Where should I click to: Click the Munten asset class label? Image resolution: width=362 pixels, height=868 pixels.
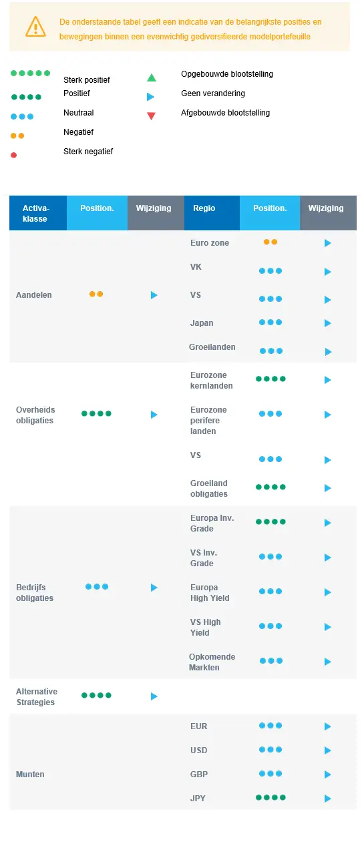30,775
